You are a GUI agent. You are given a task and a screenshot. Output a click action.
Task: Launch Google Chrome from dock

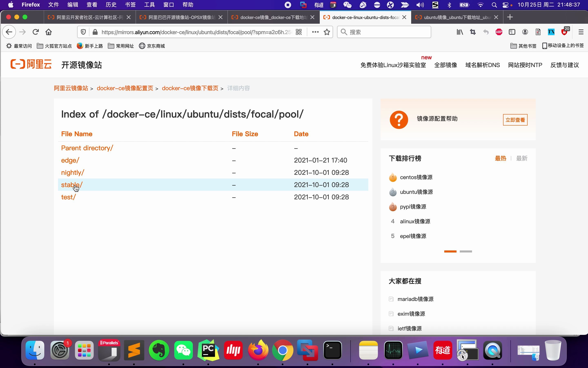tap(283, 350)
